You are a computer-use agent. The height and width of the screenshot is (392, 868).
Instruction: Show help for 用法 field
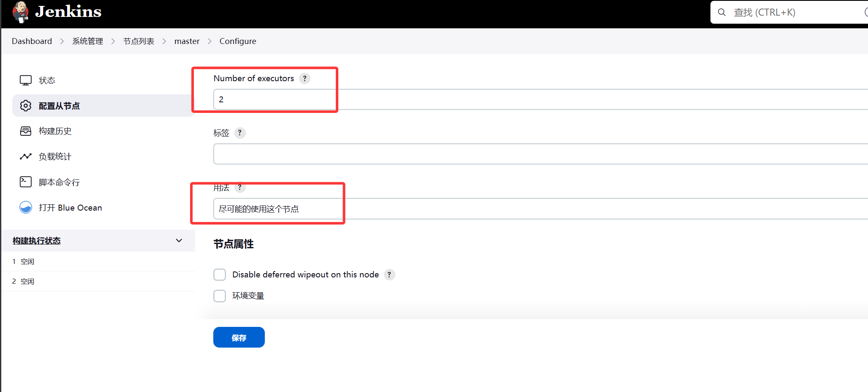[239, 187]
